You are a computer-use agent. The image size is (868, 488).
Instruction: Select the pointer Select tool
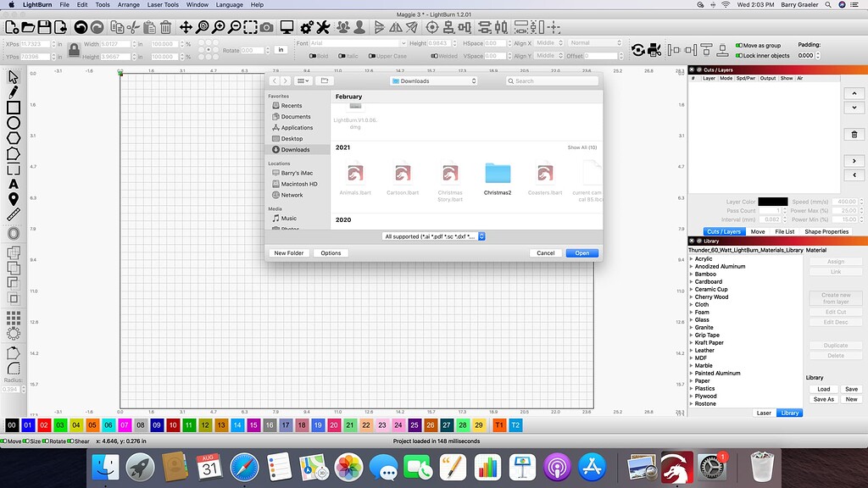pyautogui.click(x=14, y=76)
